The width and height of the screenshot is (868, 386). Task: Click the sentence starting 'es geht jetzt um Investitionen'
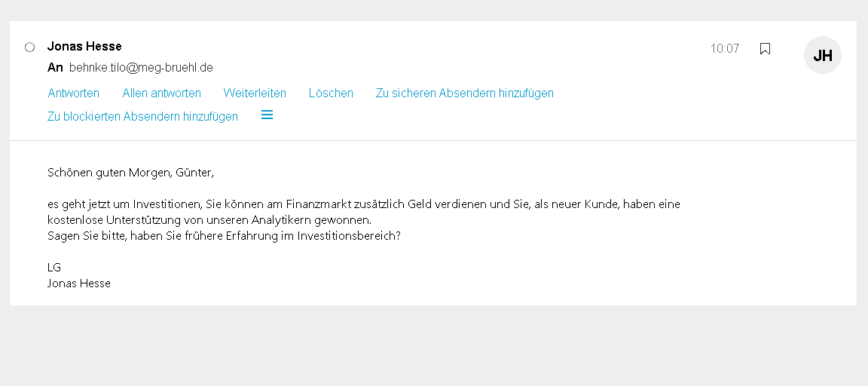(363, 204)
